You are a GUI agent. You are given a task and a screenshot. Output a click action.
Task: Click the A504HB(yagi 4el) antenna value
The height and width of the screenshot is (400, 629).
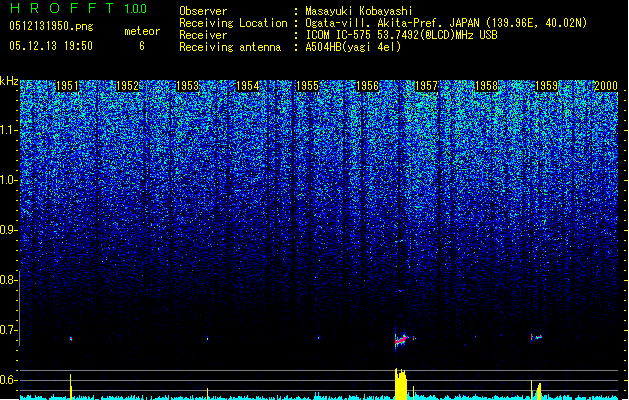[x=353, y=47]
